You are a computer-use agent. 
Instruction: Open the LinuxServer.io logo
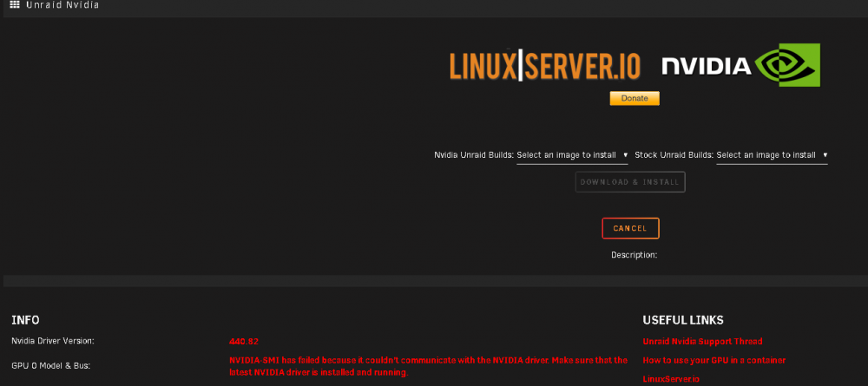(x=545, y=66)
